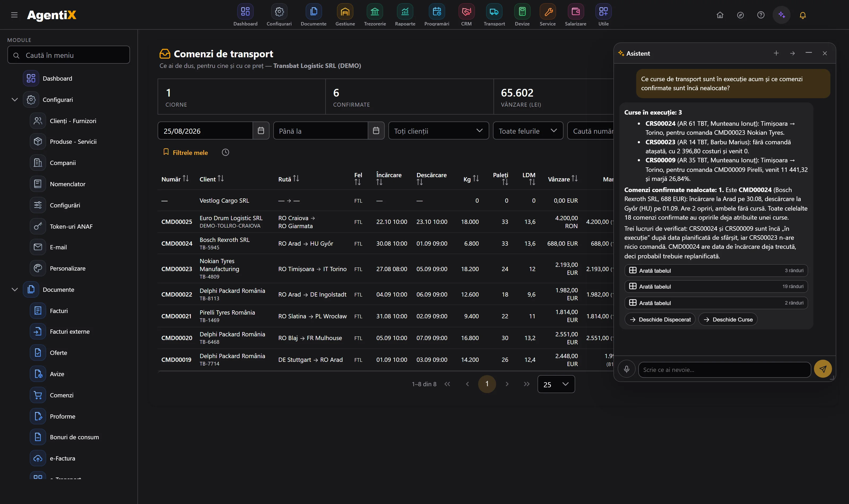Click the compass icon in header

[x=740, y=15]
